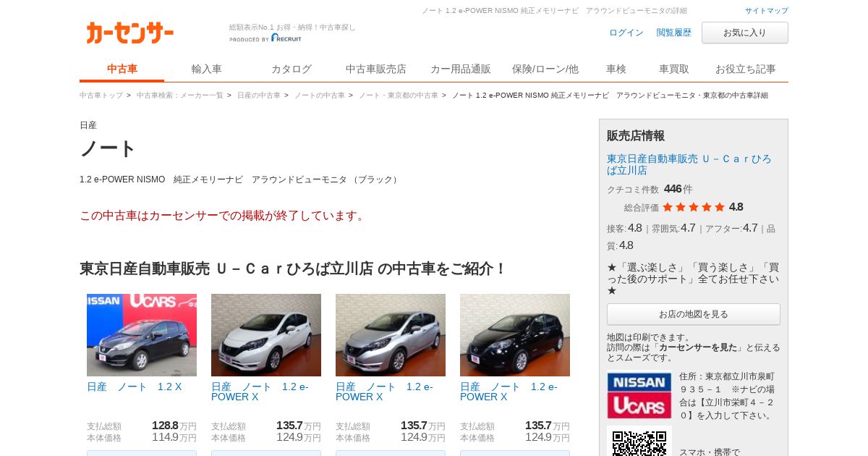The width and height of the screenshot is (868, 456).
Task: Open the white Note e-POWER X thumbnail
Action: pos(266,335)
